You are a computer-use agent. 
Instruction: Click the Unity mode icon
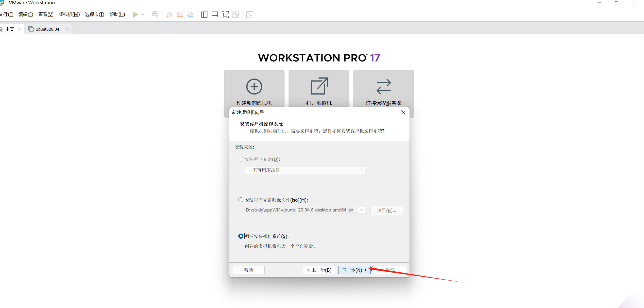click(236, 14)
